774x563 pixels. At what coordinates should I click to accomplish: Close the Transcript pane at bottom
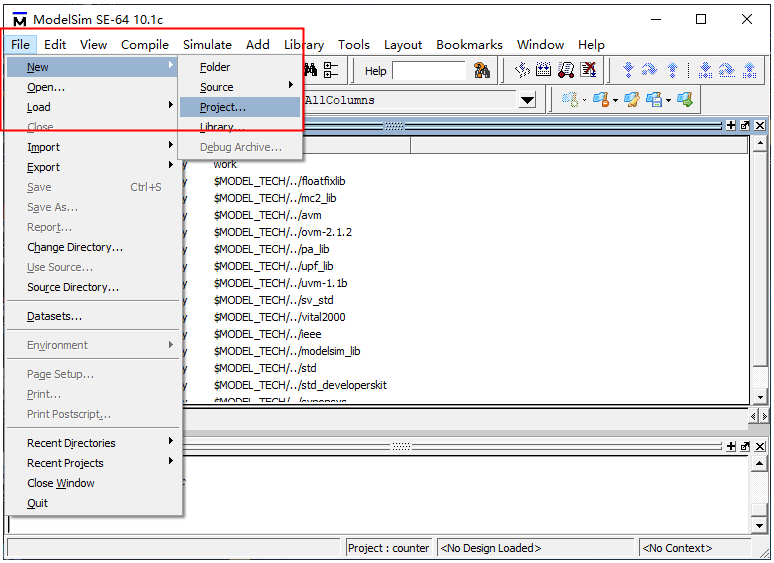pyautogui.click(x=760, y=446)
